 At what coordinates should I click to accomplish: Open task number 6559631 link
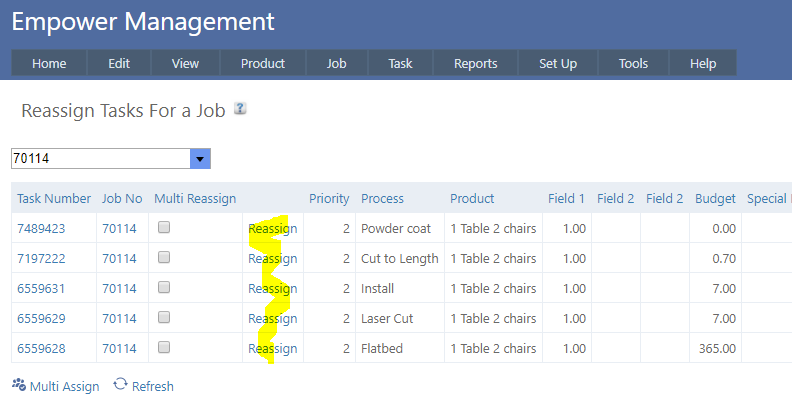pos(41,289)
